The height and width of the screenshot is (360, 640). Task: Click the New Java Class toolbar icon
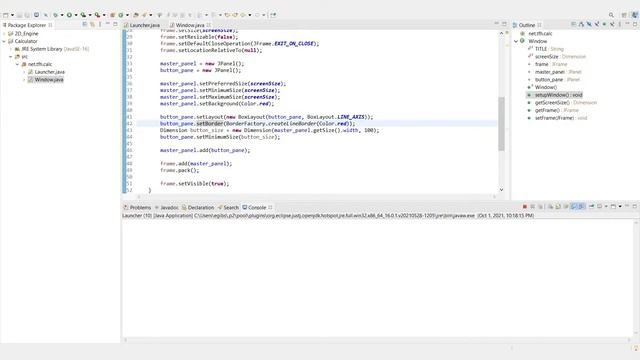[121, 15]
